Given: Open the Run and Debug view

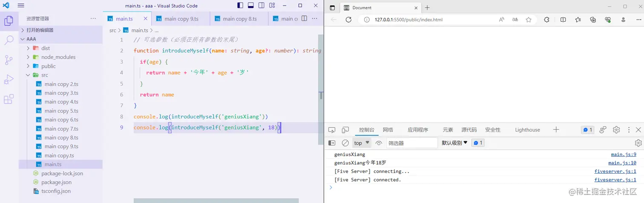Looking at the screenshot, I should pos(9,80).
